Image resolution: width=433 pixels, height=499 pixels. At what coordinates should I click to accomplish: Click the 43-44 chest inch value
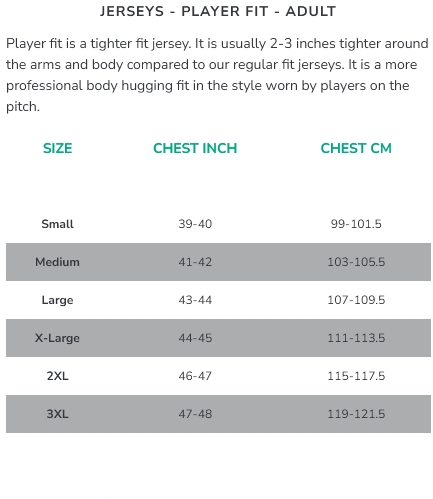click(x=195, y=300)
